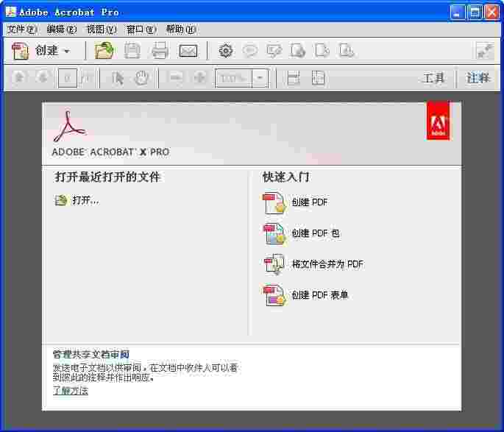
Task: Click the 创建 PDF 包 link
Action: click(x=316, y=233)
